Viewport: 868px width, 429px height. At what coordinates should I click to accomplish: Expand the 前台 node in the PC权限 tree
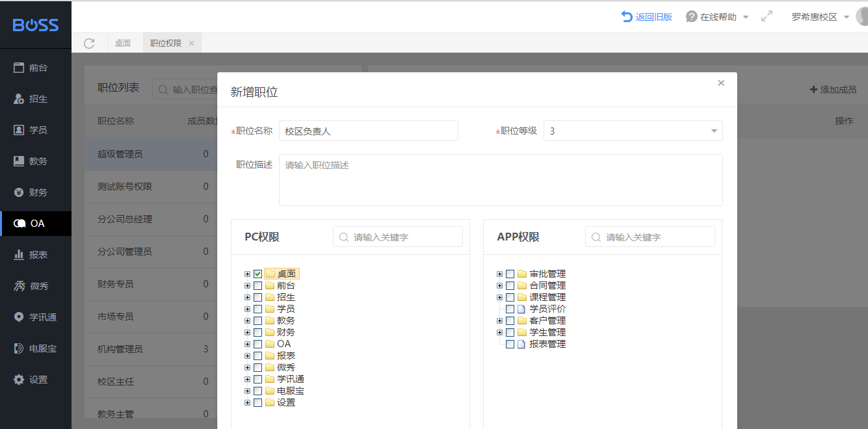coord(247,285)
